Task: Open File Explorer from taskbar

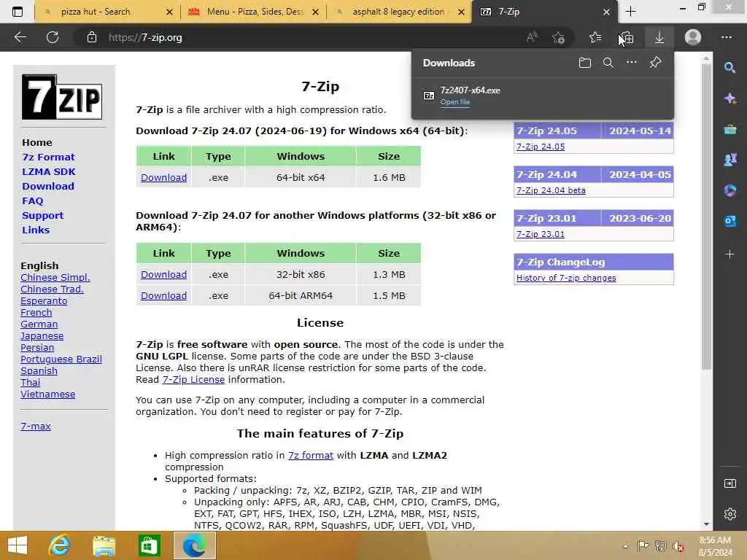Action: point(104,545)
